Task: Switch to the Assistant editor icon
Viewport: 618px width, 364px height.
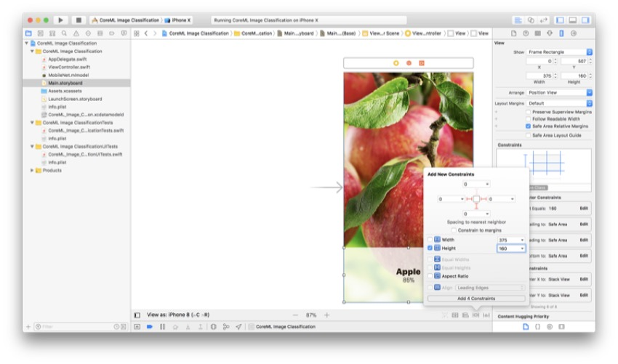Action: click(x=531, y=20)
